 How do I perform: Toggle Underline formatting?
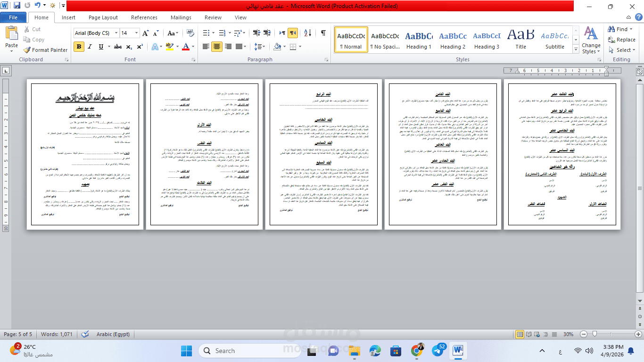click(101, 47)
